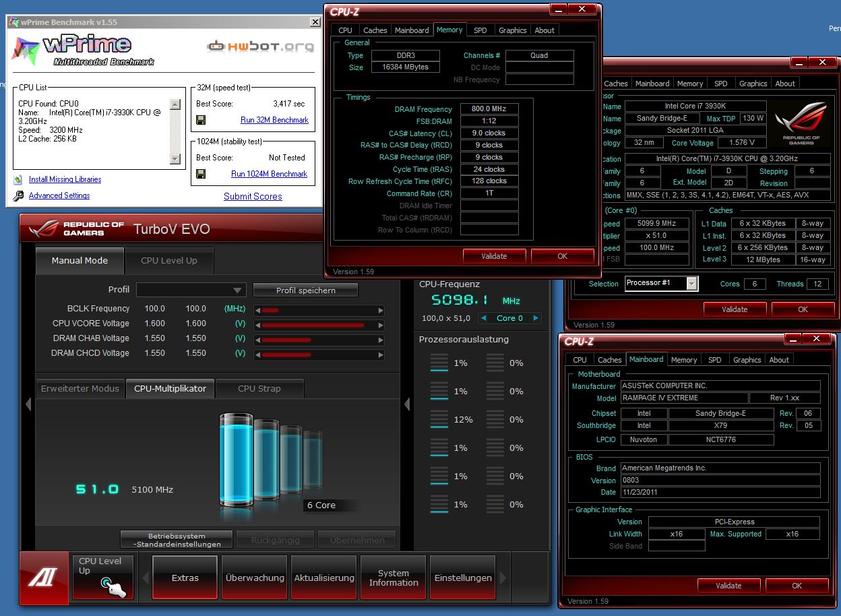Open the SPD tab in the CPU-Z memory window
This screenshot has width=841, height=616.
pos(480,30)
